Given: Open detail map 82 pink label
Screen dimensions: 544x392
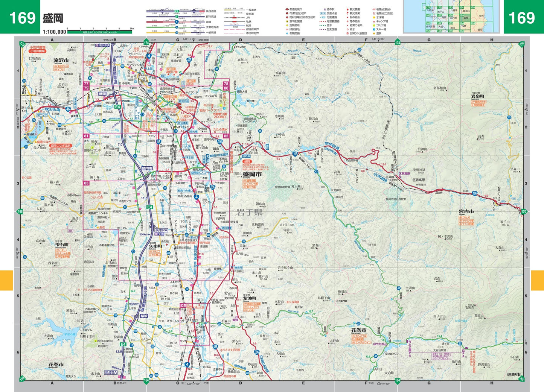Looking at the screenshot, I should click(x=226, y=136).
